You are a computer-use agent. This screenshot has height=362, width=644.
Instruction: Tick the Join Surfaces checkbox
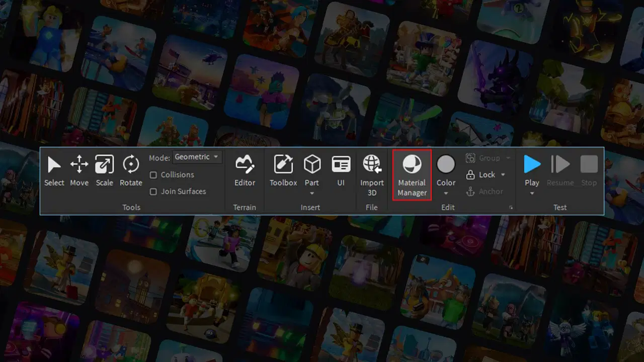(x=154, y=192)
